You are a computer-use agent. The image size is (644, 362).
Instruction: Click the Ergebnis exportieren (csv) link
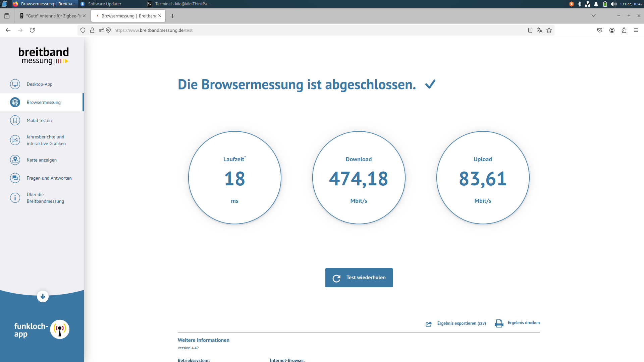(461, 323)
